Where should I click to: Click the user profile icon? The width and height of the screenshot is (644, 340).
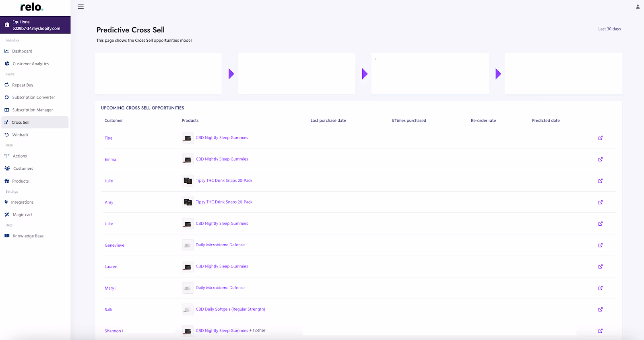point(638,7)
